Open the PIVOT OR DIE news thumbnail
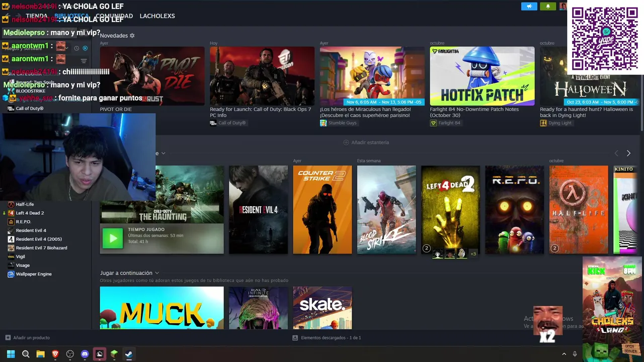Screen dimensions: 644x362 tap(152, 76)
